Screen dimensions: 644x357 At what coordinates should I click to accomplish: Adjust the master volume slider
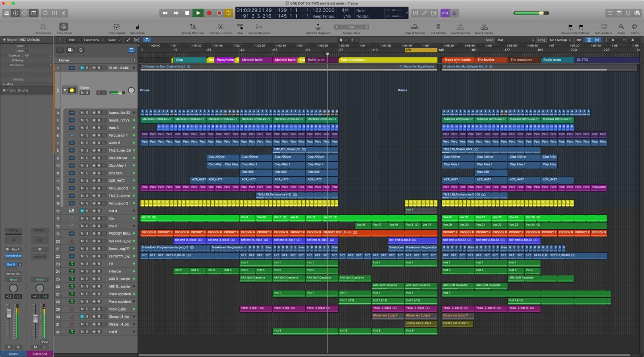pyautogui.click(x=531, y=13)
